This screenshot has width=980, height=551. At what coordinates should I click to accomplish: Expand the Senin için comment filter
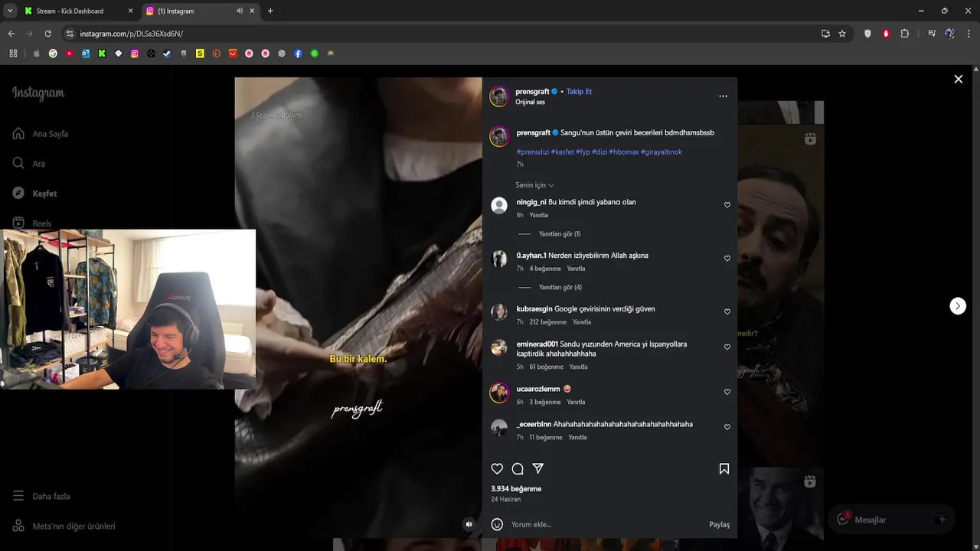[534, 185]
